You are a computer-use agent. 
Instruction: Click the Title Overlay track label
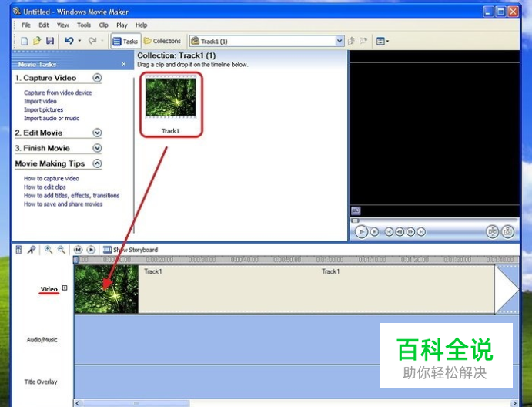pos(41,382)
